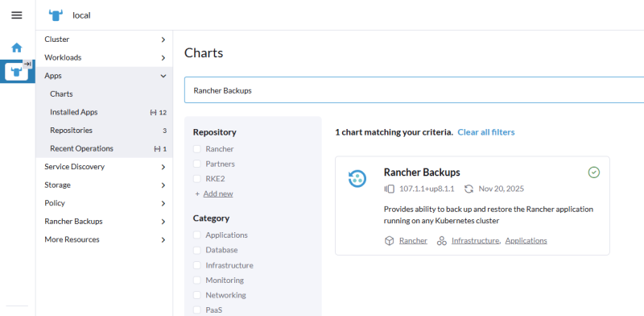Click the Nov 20, 2025 date text
644x316 pixels.
coord(501,189)
